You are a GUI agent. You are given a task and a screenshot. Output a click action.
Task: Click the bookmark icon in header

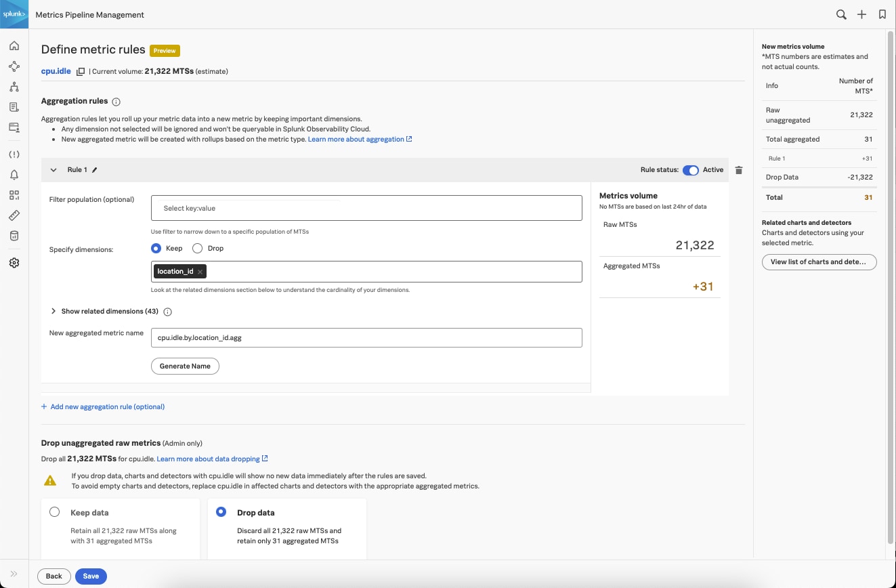(x=882, y=14)
